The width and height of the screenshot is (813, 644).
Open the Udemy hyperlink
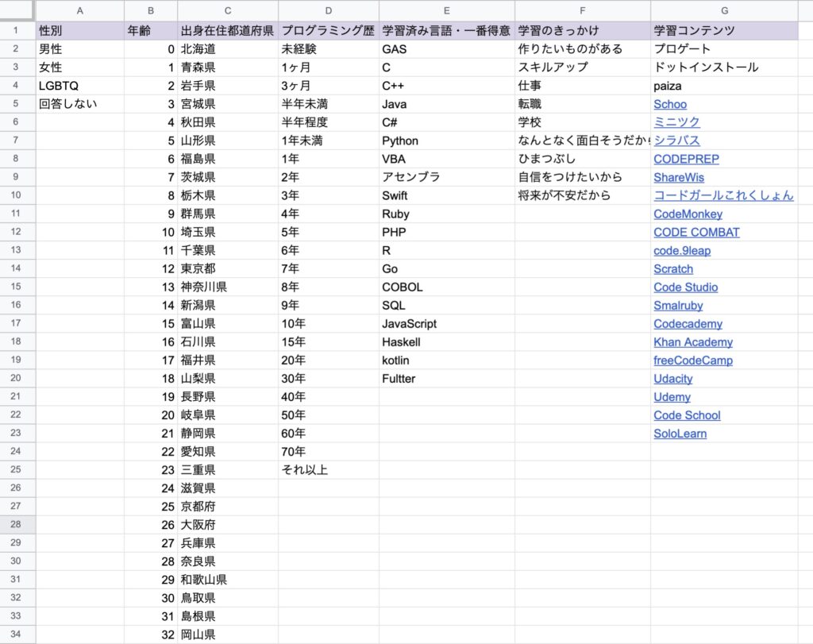(672, 397)
